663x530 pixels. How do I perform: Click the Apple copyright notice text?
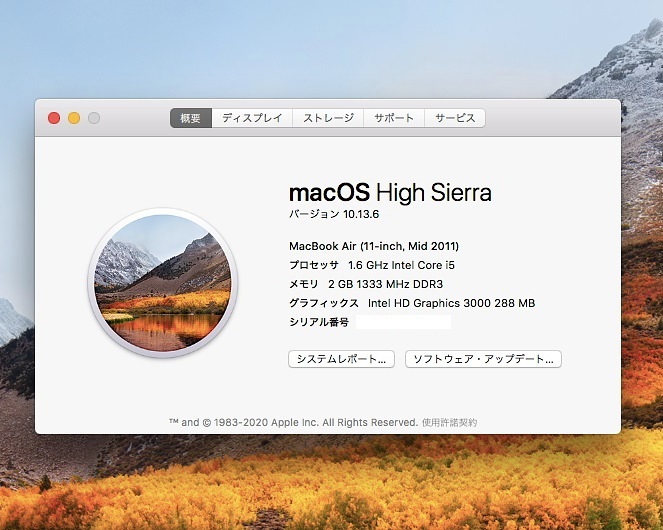pos(293,423)
